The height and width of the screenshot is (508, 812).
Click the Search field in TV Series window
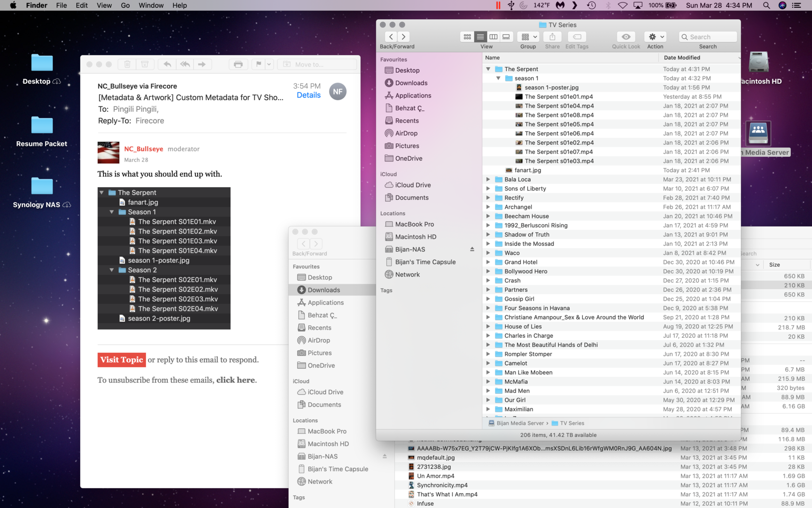pos(709,37)
